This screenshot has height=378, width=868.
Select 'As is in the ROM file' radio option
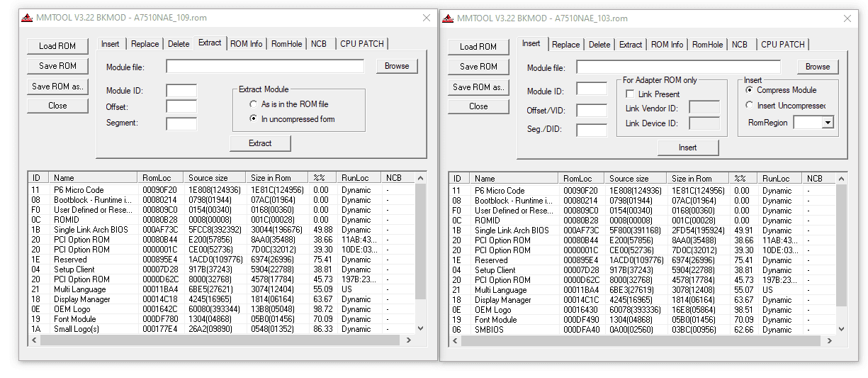(x=253, y=104)
